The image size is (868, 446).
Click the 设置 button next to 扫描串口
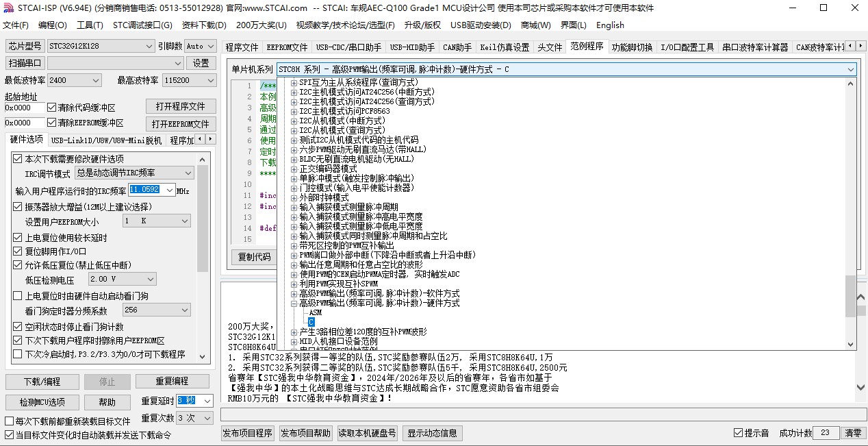click(x=201, y=63)
